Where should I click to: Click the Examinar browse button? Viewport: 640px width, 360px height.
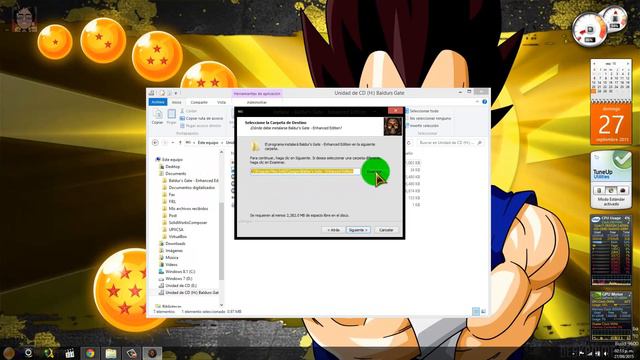pos(374,171)
